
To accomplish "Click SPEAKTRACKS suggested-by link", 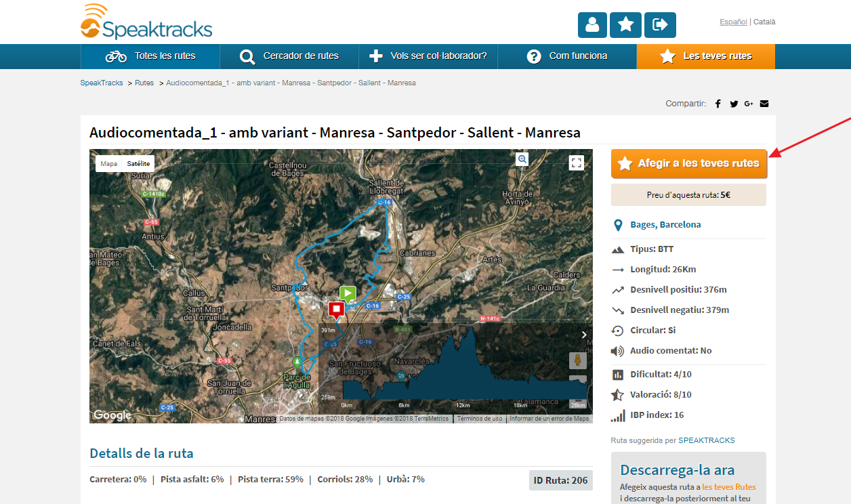I will 707,440.
